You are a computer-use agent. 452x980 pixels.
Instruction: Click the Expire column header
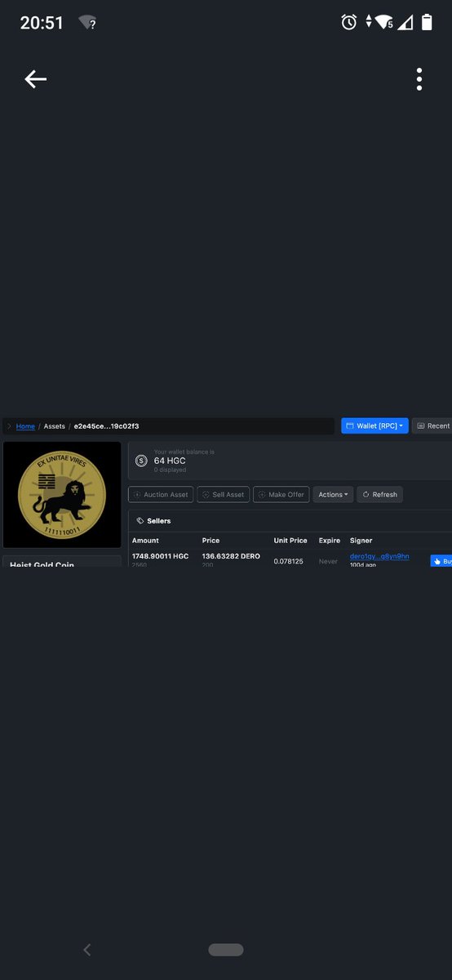[330, 541]
